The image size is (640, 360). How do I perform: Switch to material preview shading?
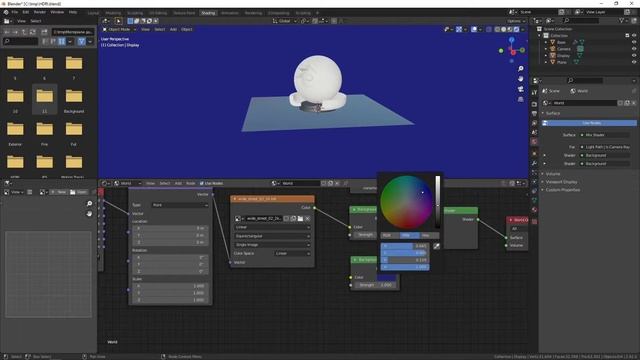tap(510, 29)
